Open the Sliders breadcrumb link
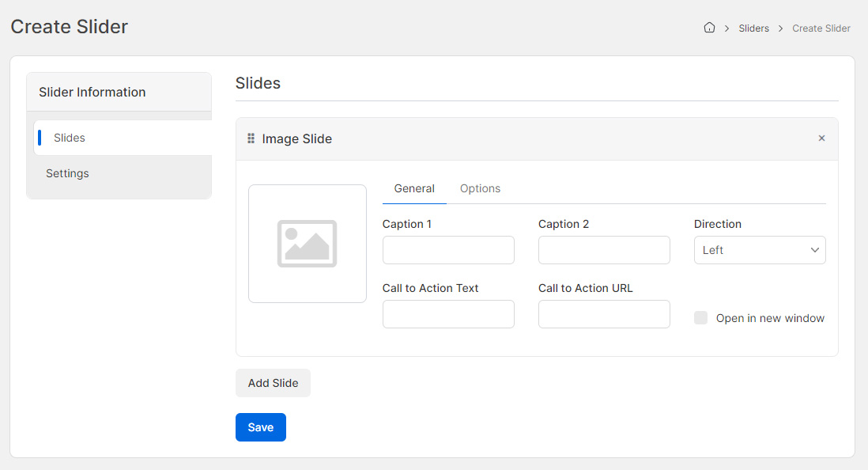This screenshot has width=868, height=470. (x=753, y=28)
